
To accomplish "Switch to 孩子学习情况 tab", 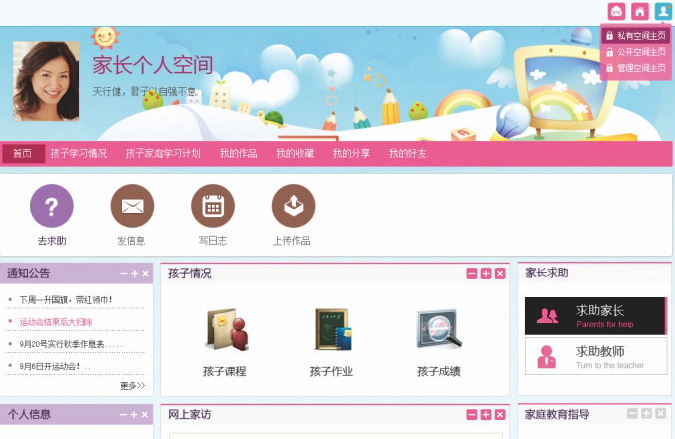I will [x=79, y=154].
